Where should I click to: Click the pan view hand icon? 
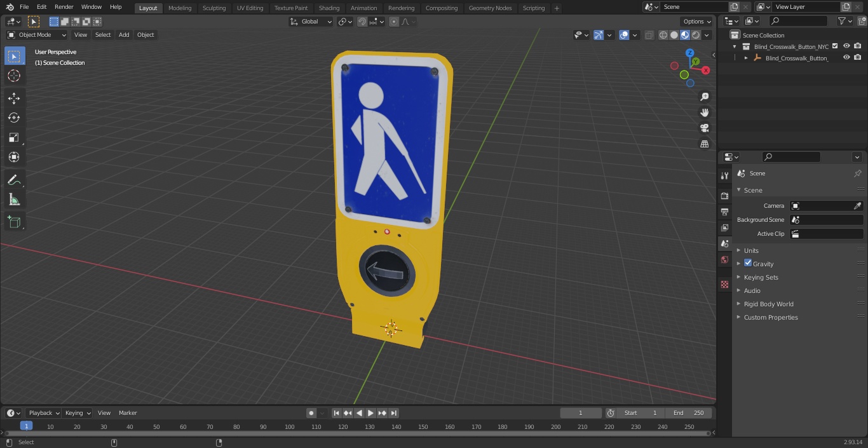pos(704,112)
